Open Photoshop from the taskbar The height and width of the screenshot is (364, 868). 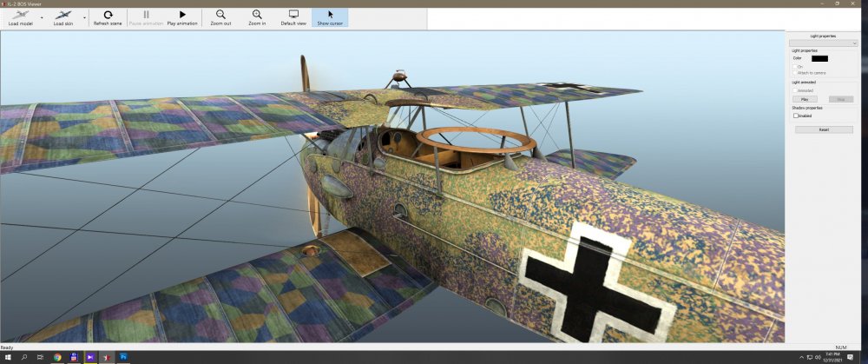[x=123, y=357]
